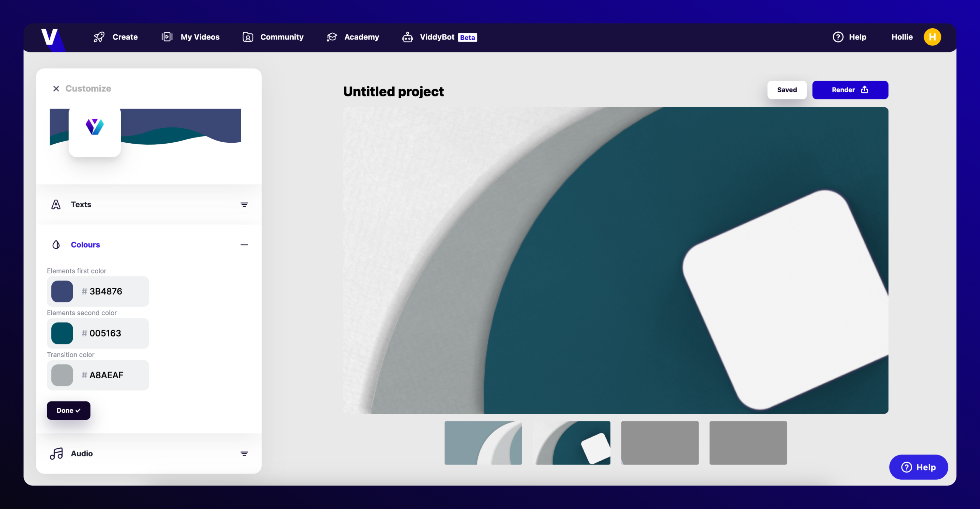Click the Customize panel heading
Viewport: 980px width, 509px height.
[88, 89]
